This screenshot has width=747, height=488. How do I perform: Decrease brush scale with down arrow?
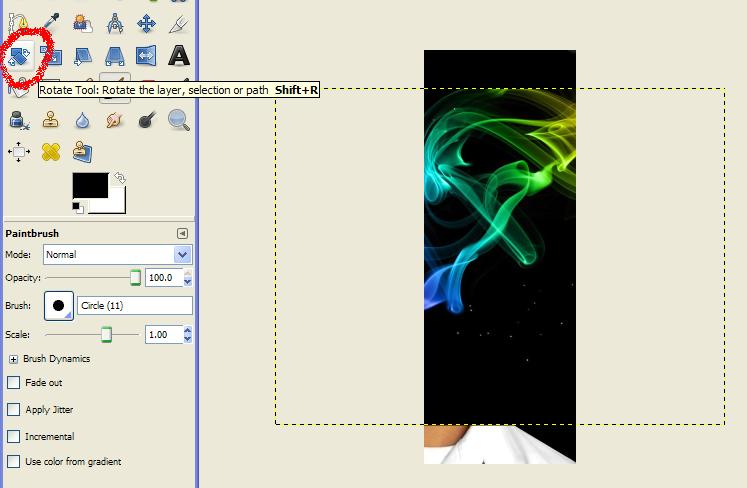[x=188, y=339]
